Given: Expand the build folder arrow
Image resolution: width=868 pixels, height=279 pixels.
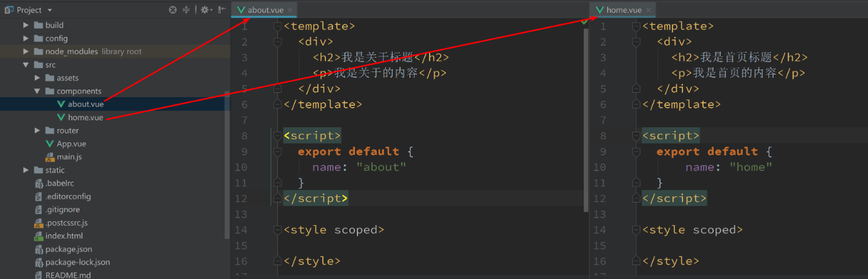Looking at the screenshot, I should tap(26, 25).
